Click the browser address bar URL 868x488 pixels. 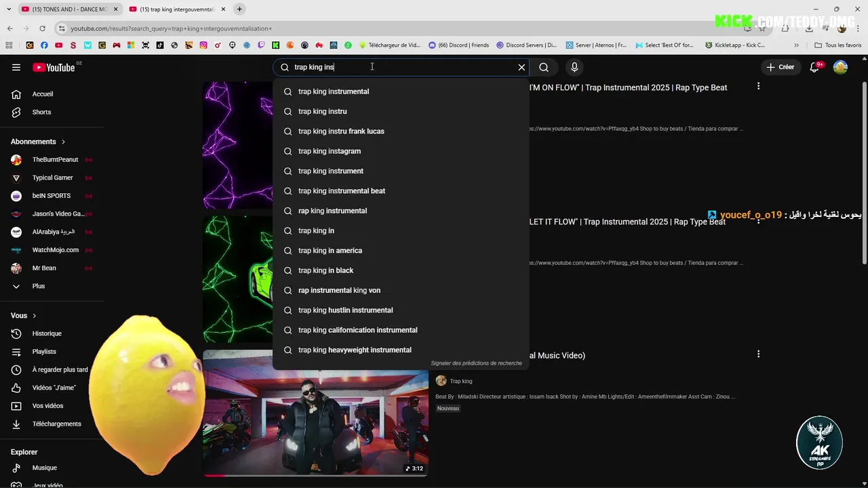171,28
